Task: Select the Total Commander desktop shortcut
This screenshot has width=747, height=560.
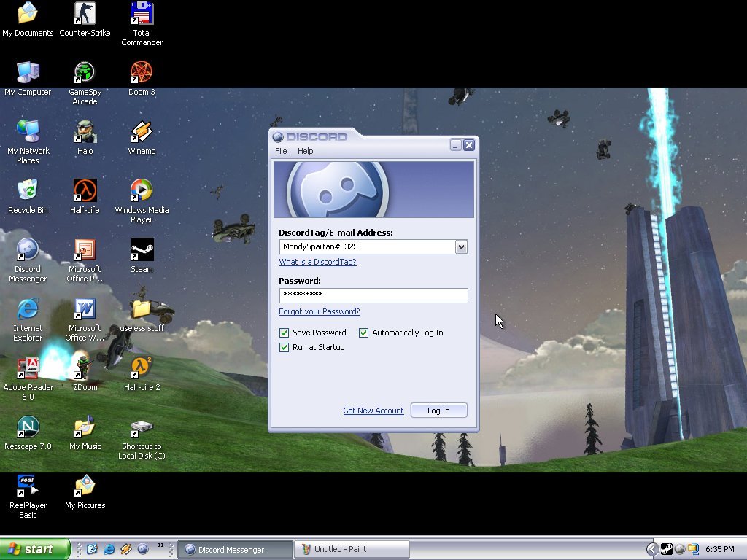Action: point(142,24)
